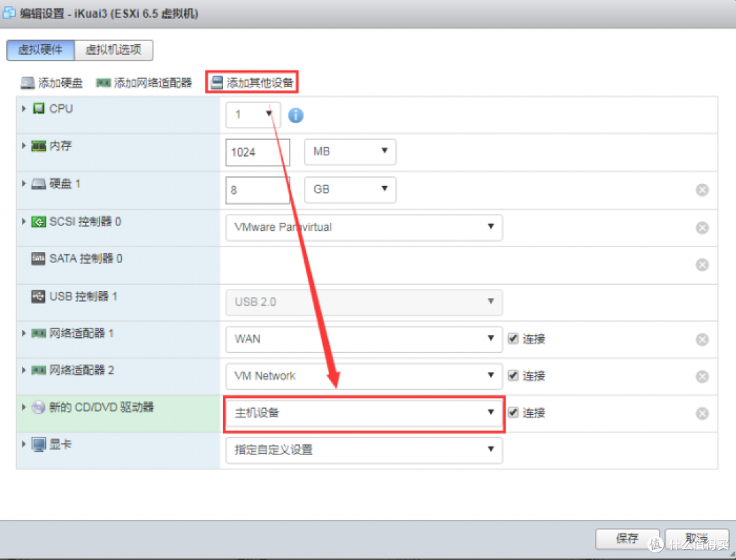Click the CPU information icon
This screenshot has height=560, width=736.
coord(296,115)
